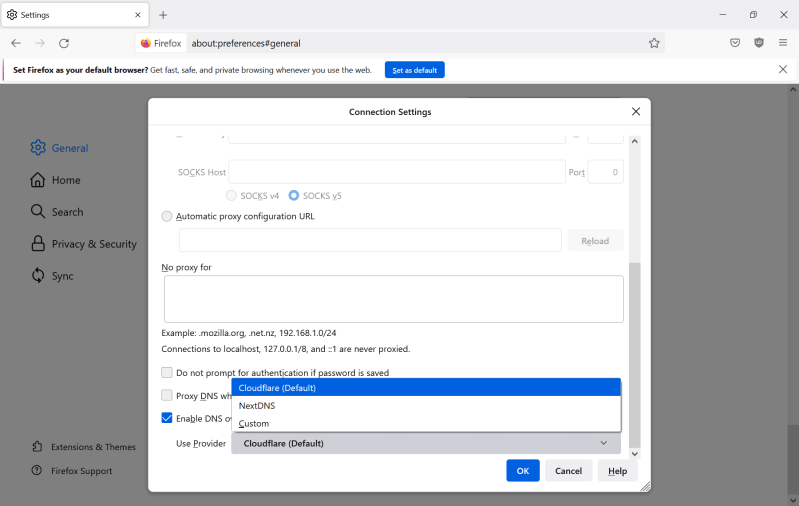
Task: Click the Cancel button
Action: tap(568, 471)
